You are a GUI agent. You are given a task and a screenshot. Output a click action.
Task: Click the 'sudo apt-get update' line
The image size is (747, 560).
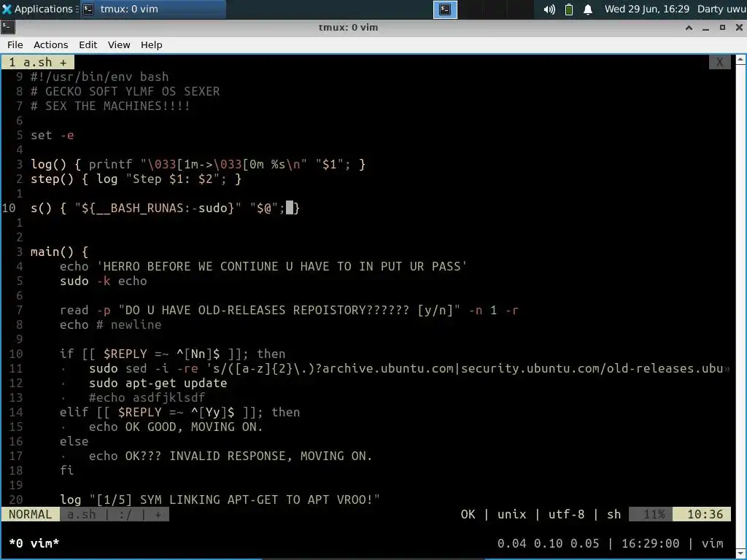pyautogui.click(x=158, y=383)
